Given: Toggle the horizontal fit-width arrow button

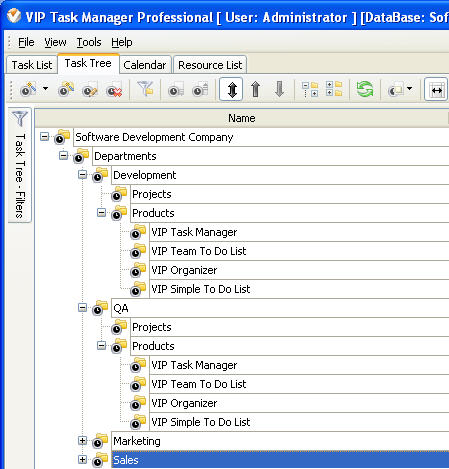Looking at the screenshot, I should click(436, 89).
